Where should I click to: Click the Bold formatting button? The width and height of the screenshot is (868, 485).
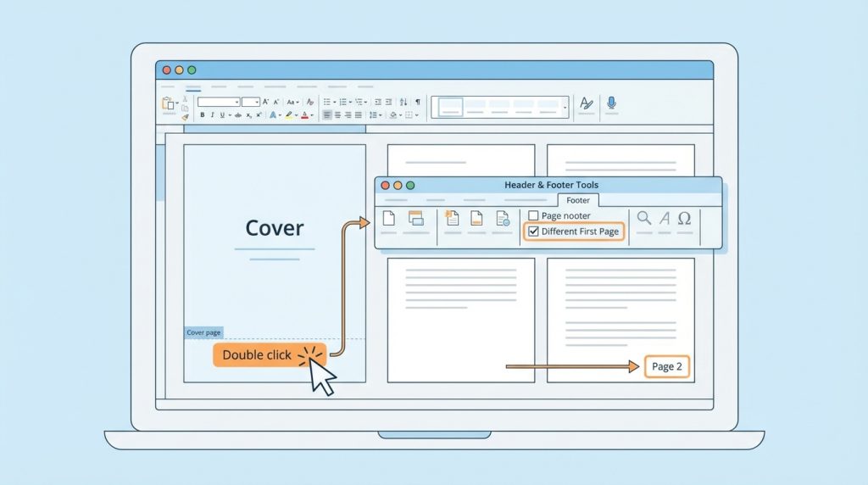[x=202, y=115]
